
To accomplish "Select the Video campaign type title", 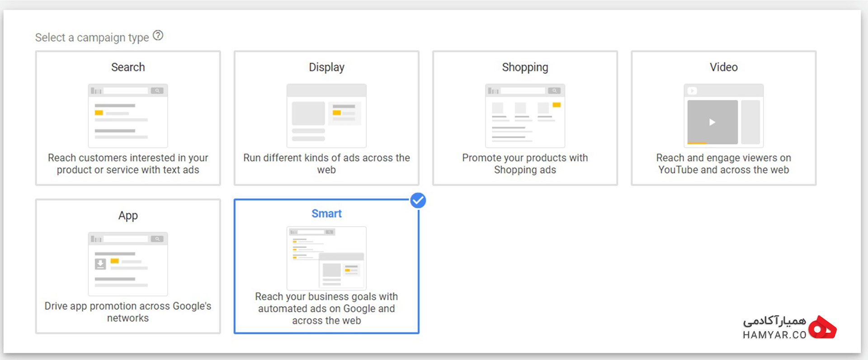I will (x=723, y=67).
